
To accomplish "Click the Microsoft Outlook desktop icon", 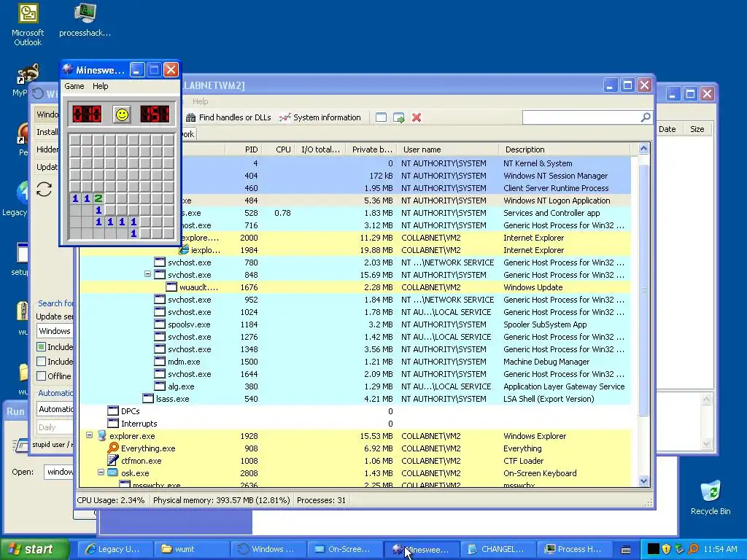I will pos(28,26).
